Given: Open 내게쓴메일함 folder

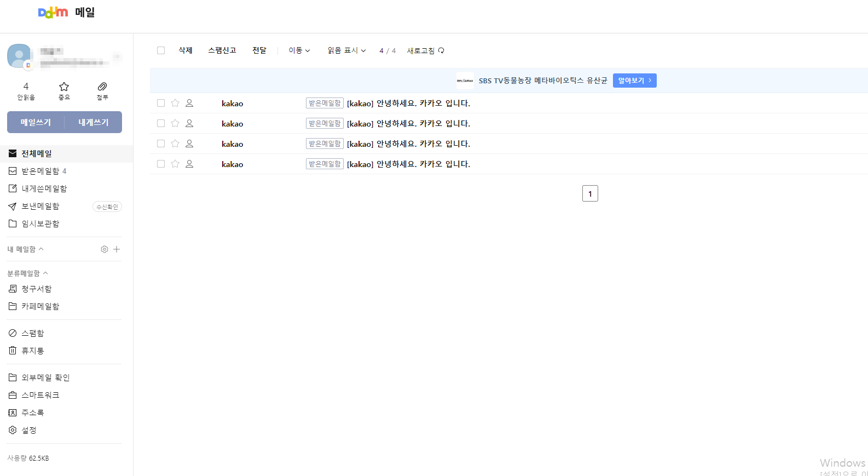Looking at the screenshot, I should click(x=44, y=189).
